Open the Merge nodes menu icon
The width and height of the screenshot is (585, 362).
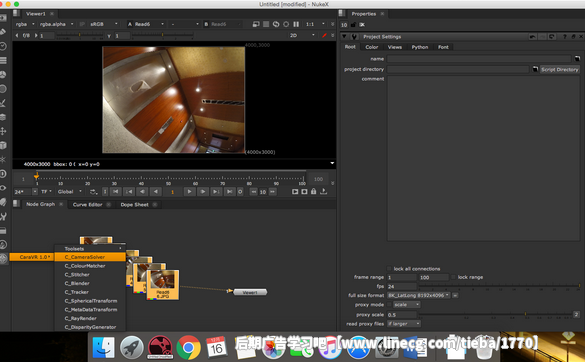(3, 117)
